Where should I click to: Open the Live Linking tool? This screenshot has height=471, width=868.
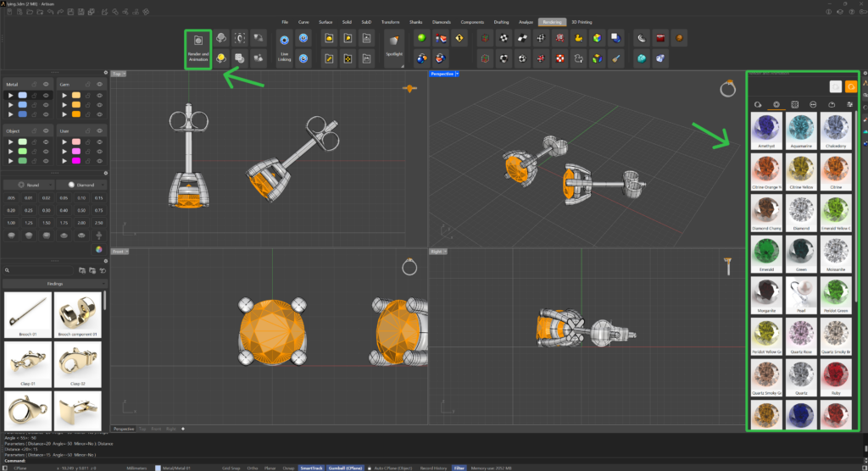pyautogui.click(x=285, y=48)
